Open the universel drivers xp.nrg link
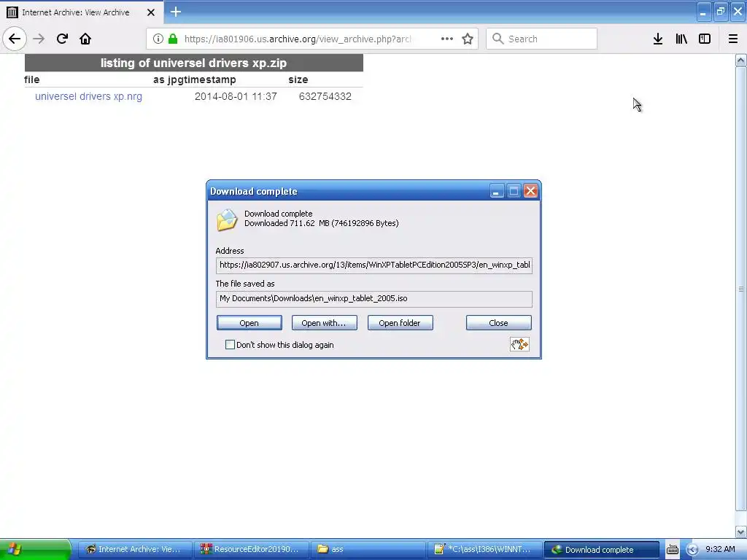Screen dimensions: 747x560 coord(88,96)
